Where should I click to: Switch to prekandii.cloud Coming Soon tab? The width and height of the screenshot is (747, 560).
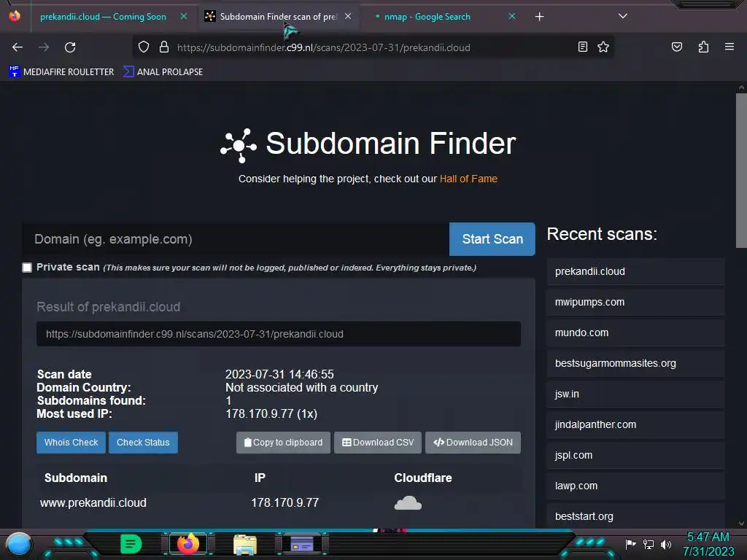[x=103, y=17]
